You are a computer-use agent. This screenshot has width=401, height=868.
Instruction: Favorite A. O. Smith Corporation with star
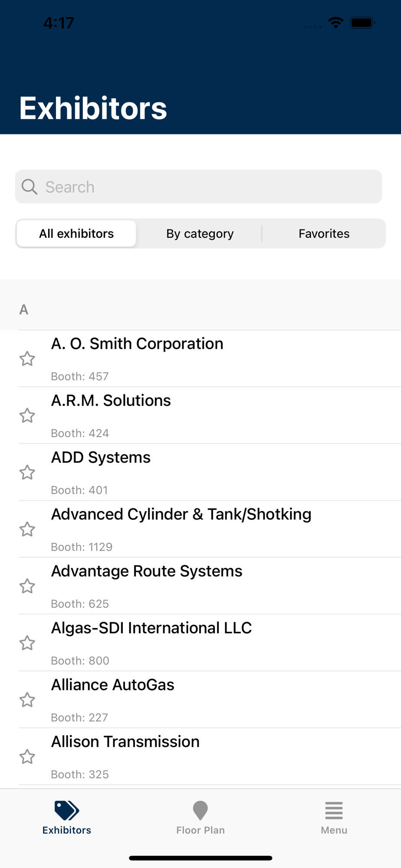[x=27, y=358]
